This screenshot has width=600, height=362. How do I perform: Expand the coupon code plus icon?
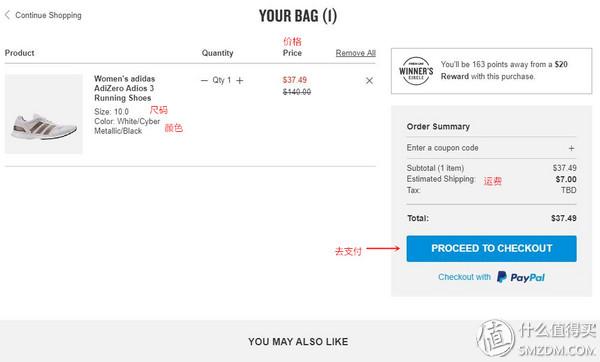(571, 148)
